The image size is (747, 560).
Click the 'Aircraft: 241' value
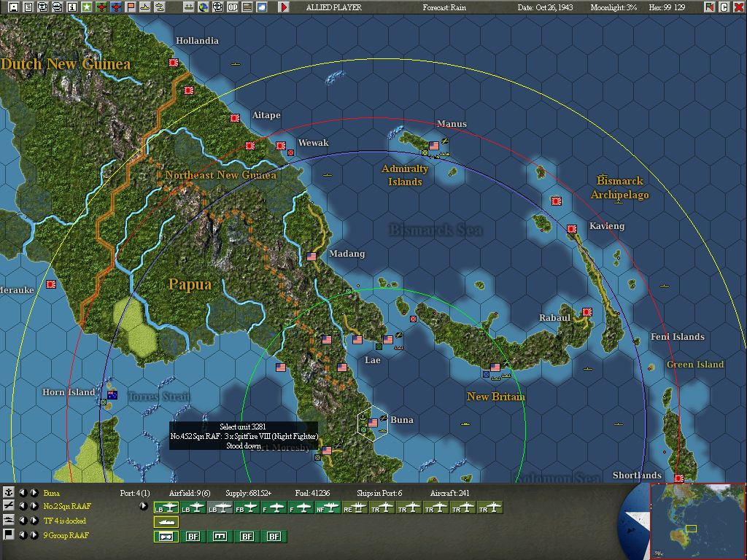[x=449, y=493]
